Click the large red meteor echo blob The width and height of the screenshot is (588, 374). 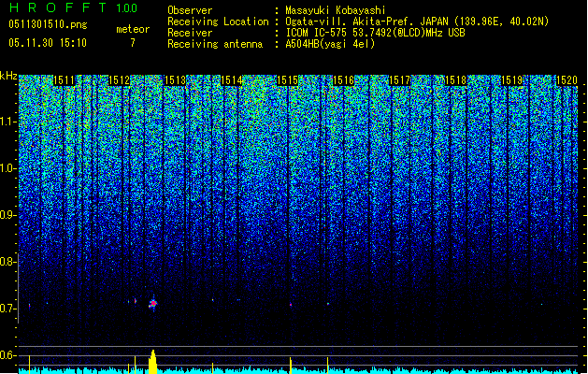pyautogui.click(x=153, y=304)
